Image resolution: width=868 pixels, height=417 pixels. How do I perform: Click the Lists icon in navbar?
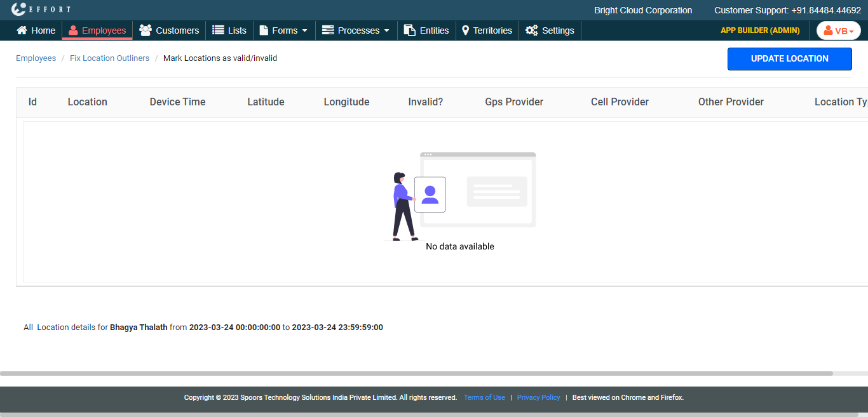click(218, 30)
